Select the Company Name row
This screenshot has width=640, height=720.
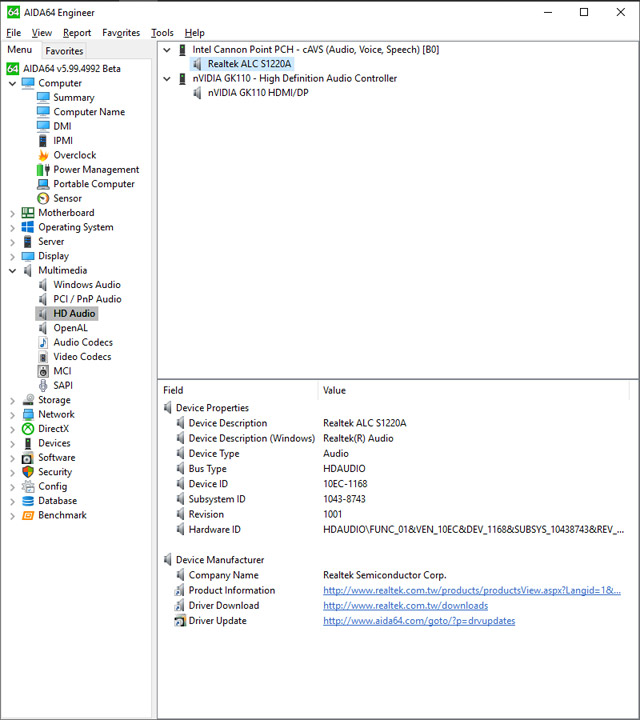point(397,575)
